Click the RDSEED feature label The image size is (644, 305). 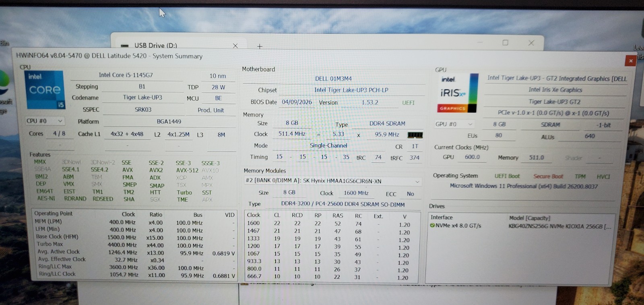pyautogui.click(x=103, y=199)
